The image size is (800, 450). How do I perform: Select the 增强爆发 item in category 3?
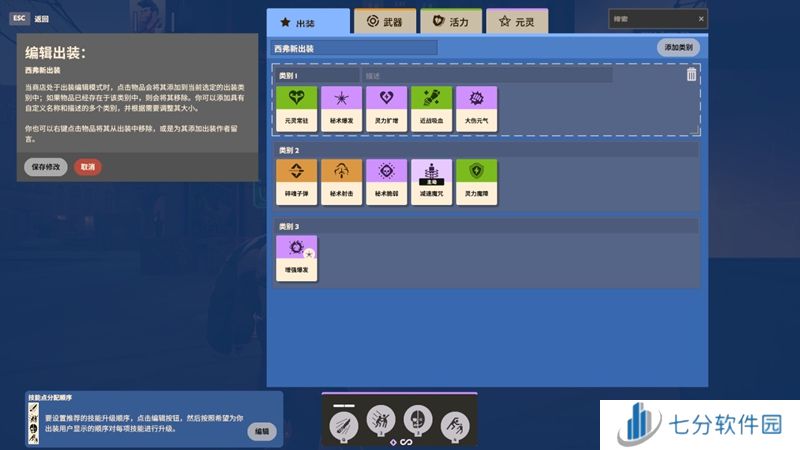[x=297, y=256]
